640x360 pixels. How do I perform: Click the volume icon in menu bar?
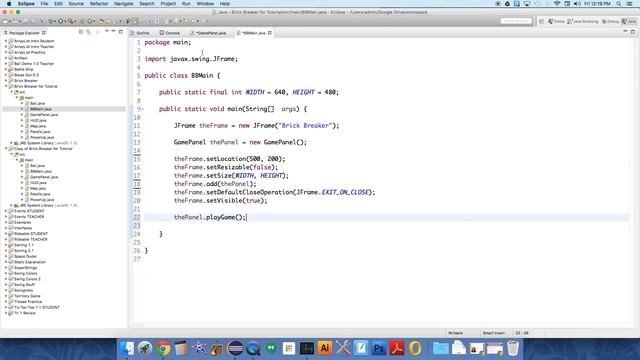[577, 4]
